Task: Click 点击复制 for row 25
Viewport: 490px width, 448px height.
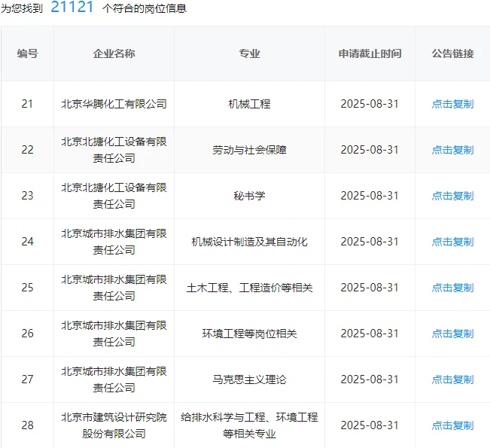Action: 452,288
